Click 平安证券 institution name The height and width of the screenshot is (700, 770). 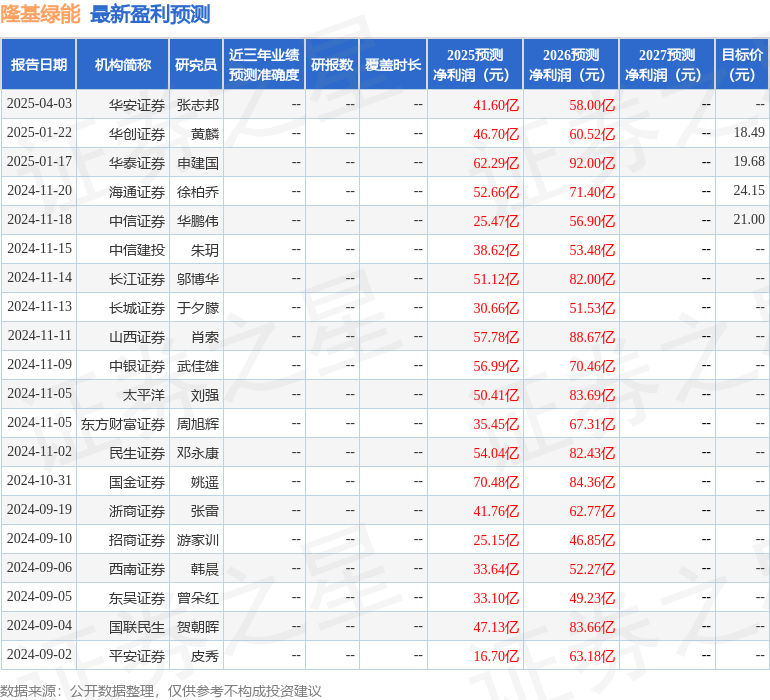pos(137,656)
